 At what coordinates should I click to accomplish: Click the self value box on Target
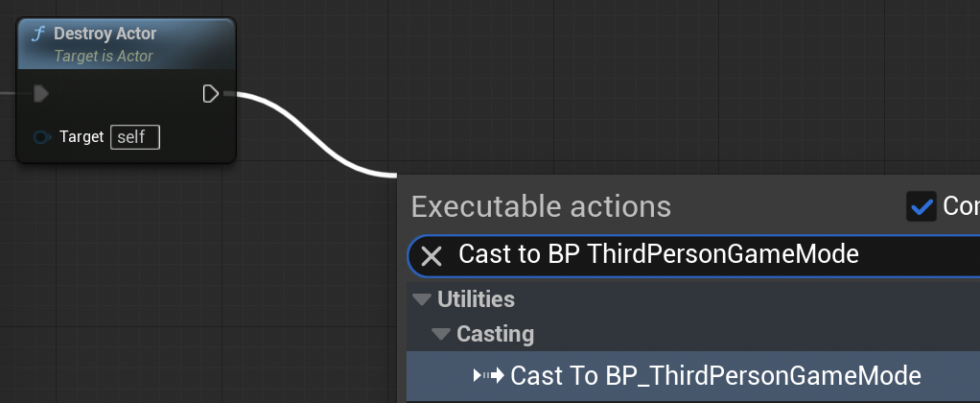135,137
